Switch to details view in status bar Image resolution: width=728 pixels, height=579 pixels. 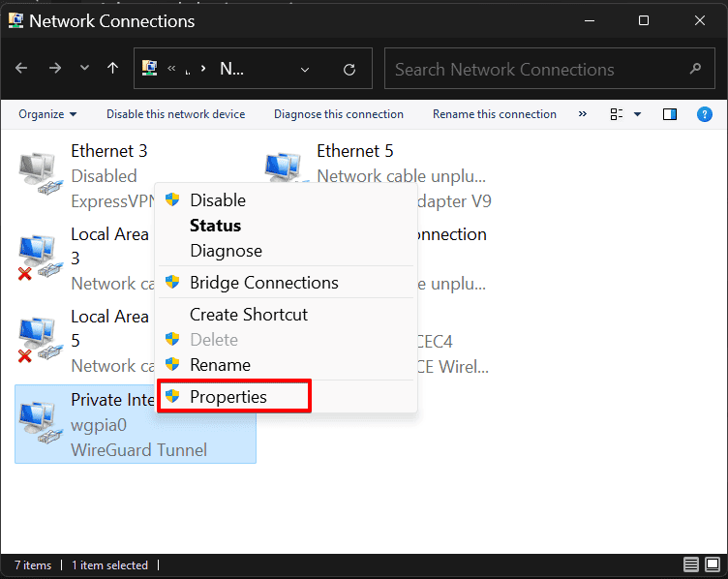coord(690,564)
